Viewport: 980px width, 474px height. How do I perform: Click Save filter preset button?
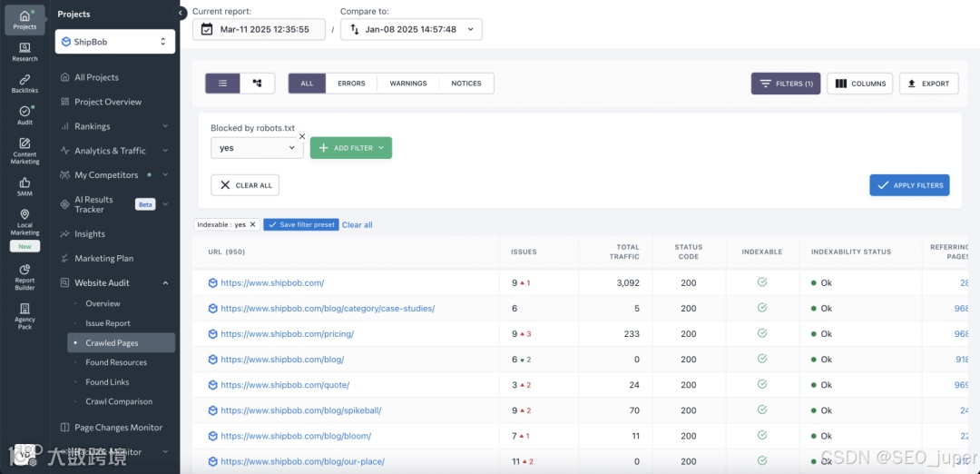(300, 224)
